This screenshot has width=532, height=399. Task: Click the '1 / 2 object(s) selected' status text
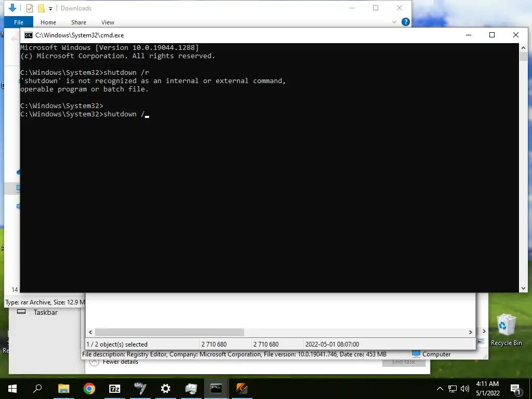pos(117,344)
